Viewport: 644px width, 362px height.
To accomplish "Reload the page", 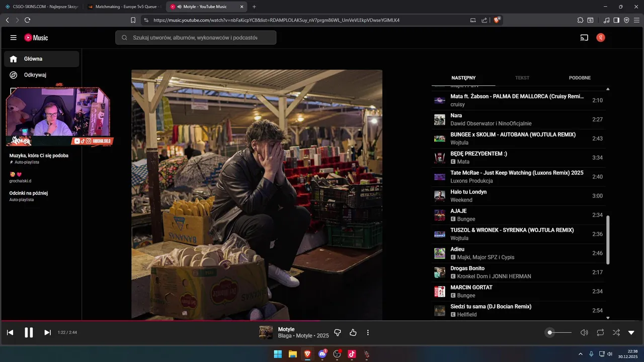I will click(x=27, y=20).
